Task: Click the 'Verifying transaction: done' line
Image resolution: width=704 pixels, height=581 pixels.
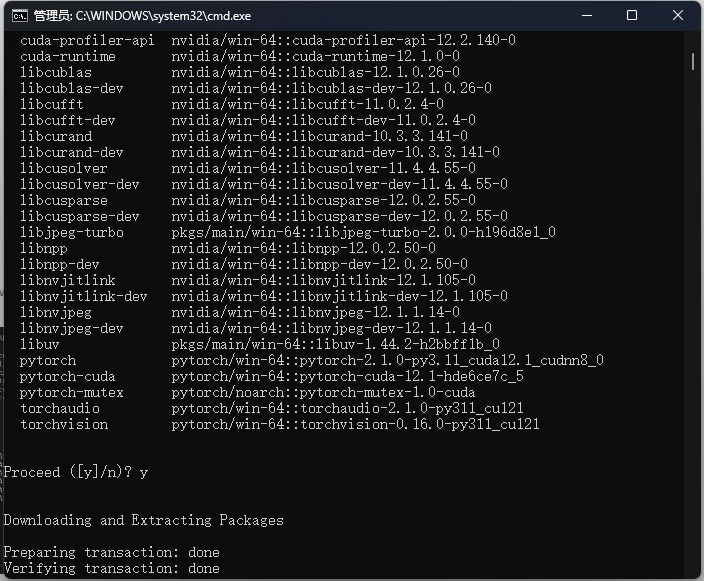Action: 112,568
